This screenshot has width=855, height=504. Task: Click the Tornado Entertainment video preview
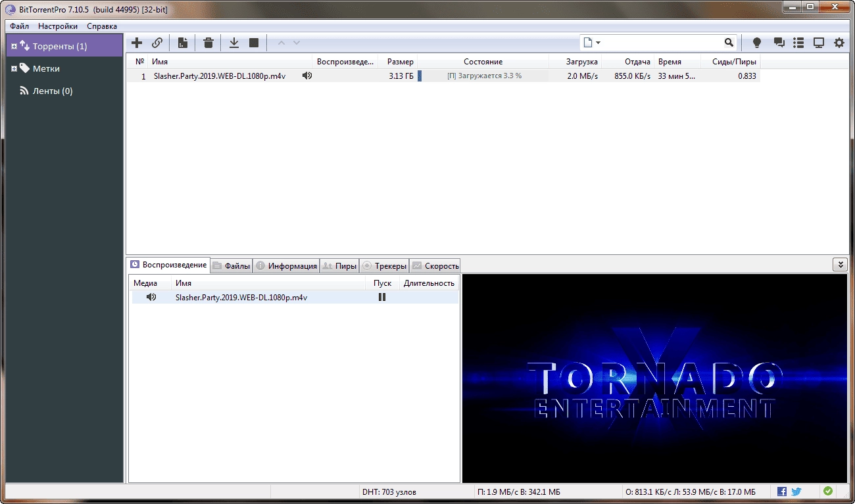click(x=656, y=378)
